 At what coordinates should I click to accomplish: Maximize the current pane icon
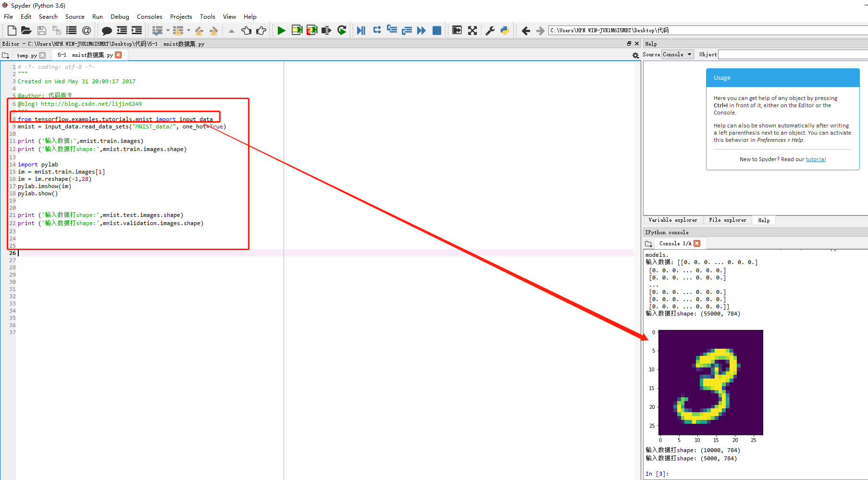(457, 30)
